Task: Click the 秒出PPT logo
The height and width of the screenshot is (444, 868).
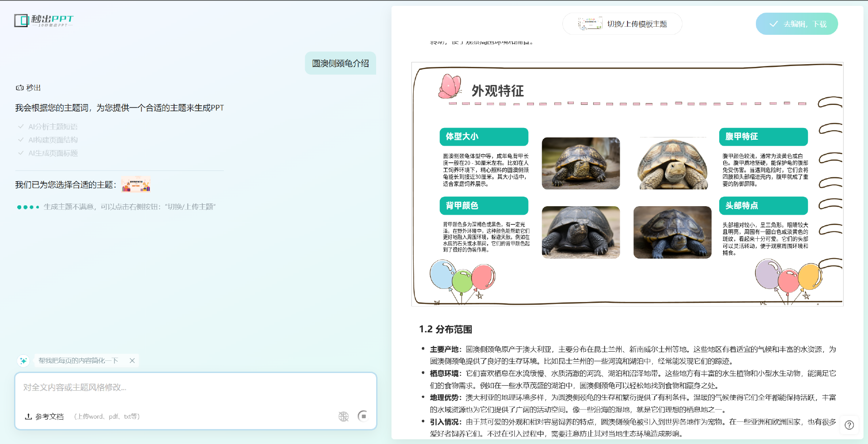Action: (x=43, y=20)
